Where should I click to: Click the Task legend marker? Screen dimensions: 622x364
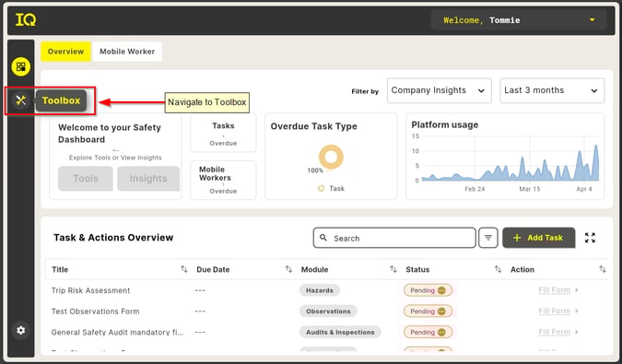[x=321, y=188]
